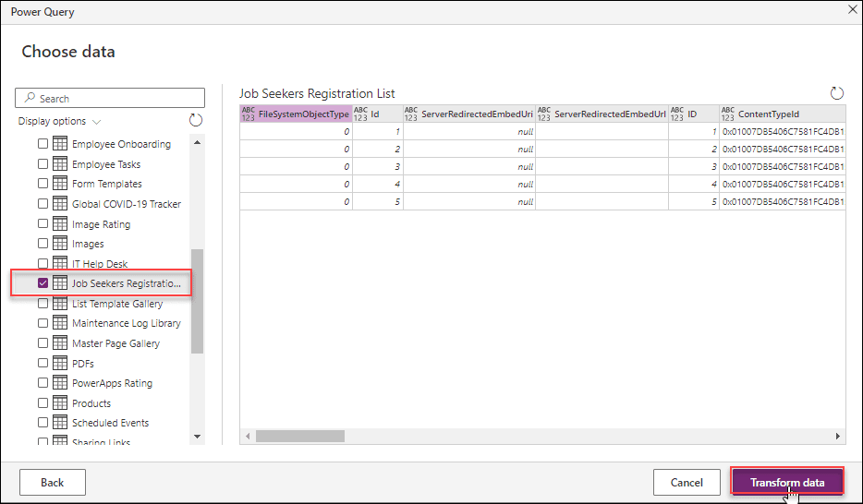Click the Job Seekers Registration table icon
This screenshot has width=863, height=504.
point(60,283)
